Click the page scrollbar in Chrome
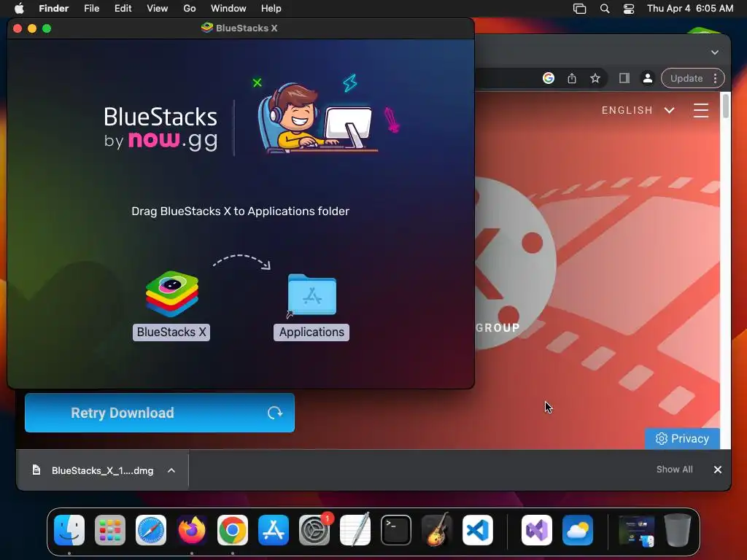 (726, 106)
